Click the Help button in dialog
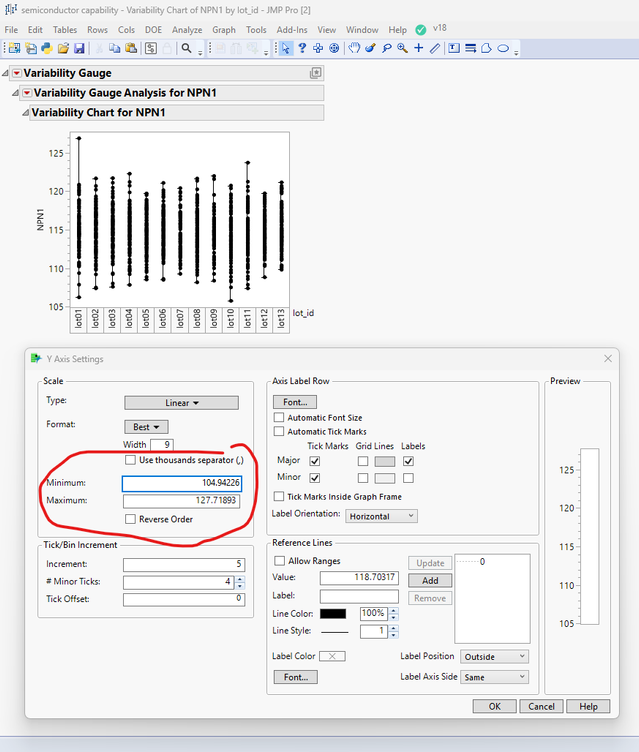 coord(588,706)
